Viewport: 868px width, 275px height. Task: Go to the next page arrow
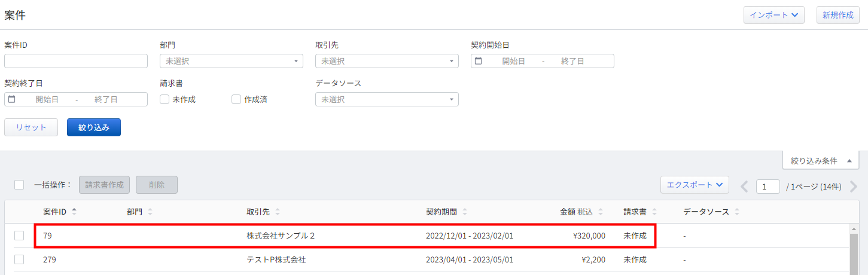pyautogui.click(x=854, y=187)
